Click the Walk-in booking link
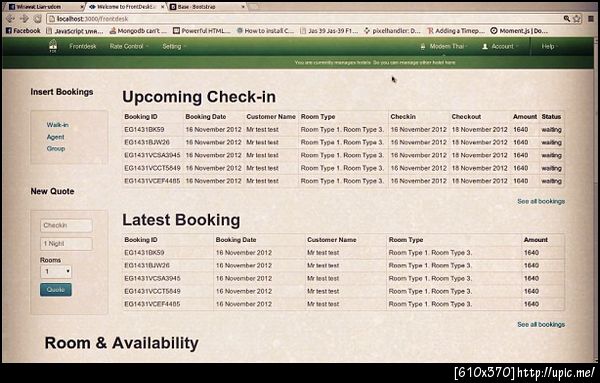The image size is (600, 383). (x=57, y=125)
